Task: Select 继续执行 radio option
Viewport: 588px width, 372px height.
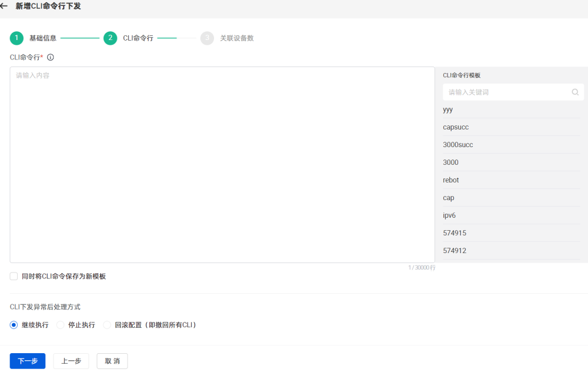Action: [14, 325]
